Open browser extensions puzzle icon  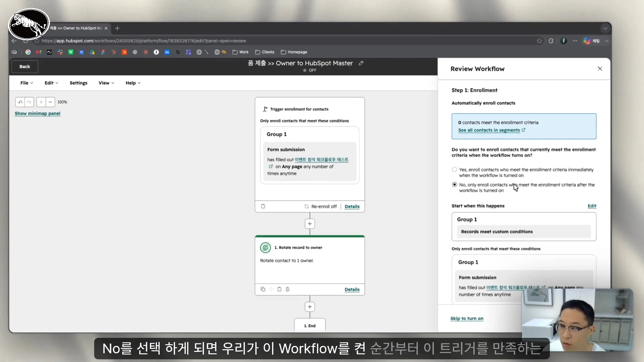(551, 41)
